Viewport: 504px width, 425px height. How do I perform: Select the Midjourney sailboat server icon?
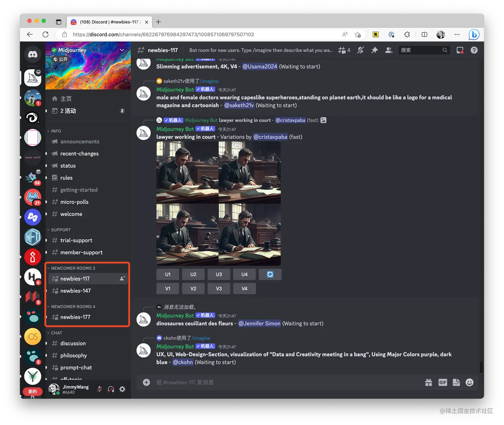(33, 78)
